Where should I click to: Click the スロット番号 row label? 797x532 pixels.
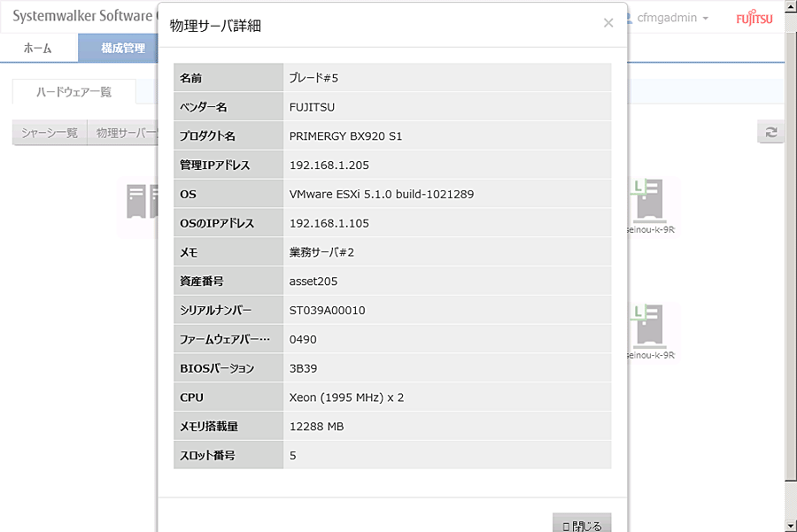(207, 455)
